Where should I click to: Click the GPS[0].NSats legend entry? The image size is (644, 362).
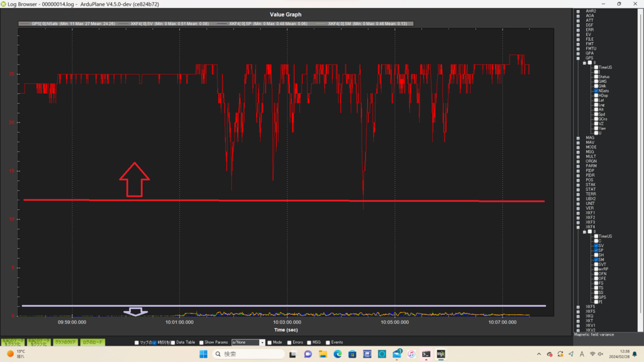pyautogui.click(x=67, y=24)
